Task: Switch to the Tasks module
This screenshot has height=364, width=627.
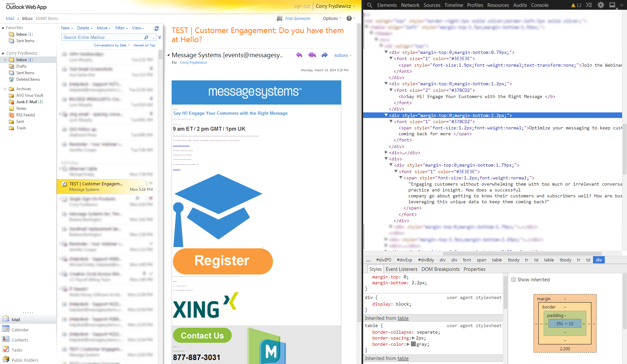Action: pos(17,350)
